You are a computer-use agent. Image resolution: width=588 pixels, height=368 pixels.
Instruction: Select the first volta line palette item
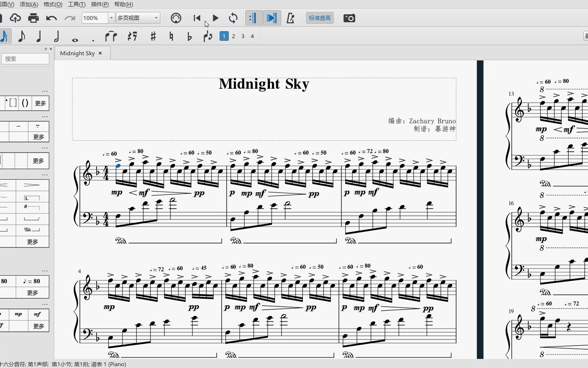point(31,198)
